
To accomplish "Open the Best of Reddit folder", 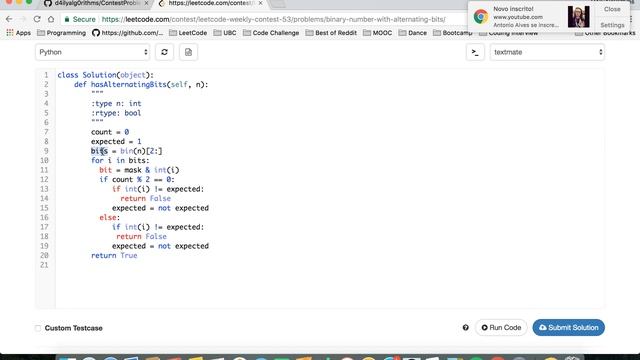I will point(331,33).
